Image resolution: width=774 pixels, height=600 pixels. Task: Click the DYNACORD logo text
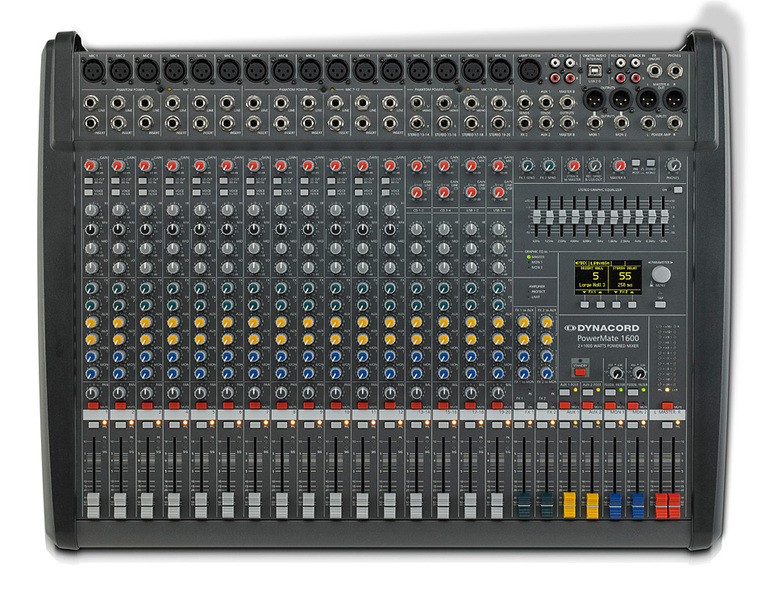608,328
